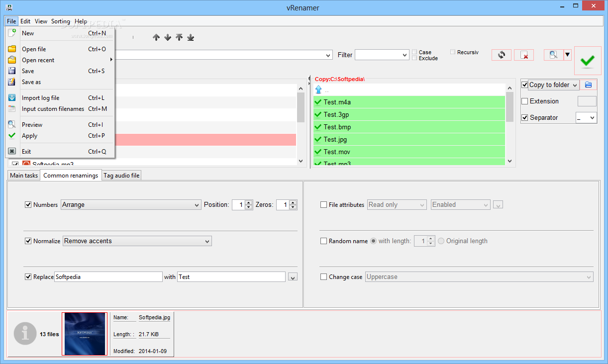Open the Edit menu
Viewport: 608px width, 364px height.
coord(25,21)
